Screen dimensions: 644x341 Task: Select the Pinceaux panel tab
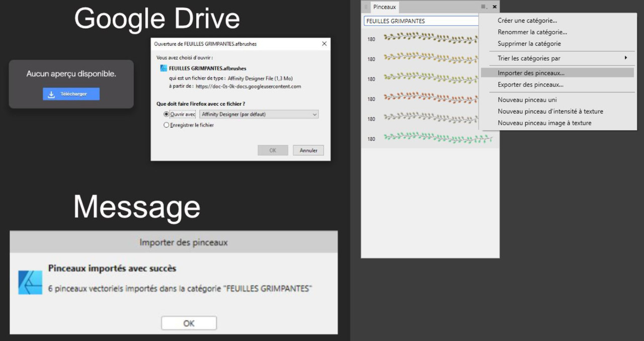point(385,7)
